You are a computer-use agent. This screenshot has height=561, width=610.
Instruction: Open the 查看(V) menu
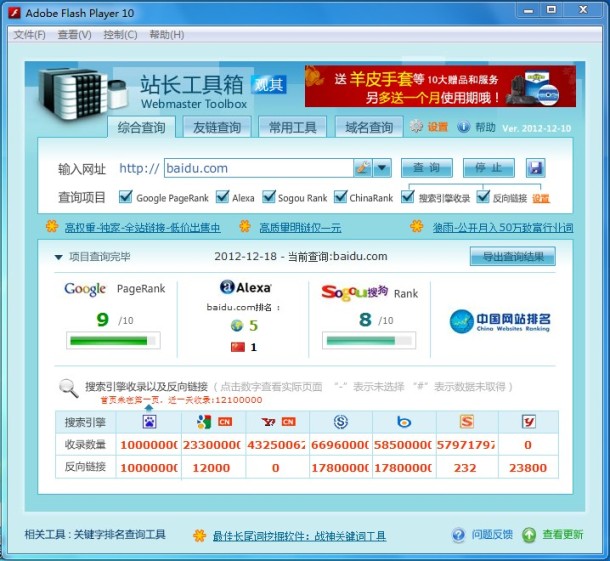coord(74,35)
